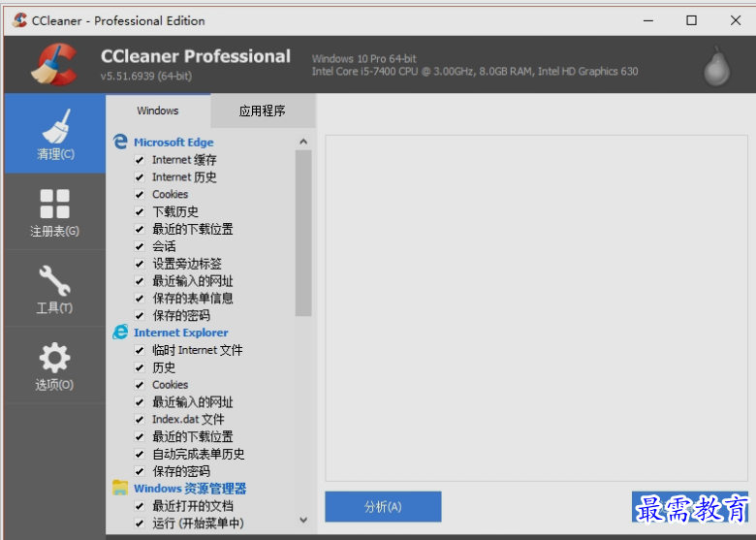Toggle the Index.dat 文件 checkbox
Viewport: 756px width, 540px height.
pos(140,420)
